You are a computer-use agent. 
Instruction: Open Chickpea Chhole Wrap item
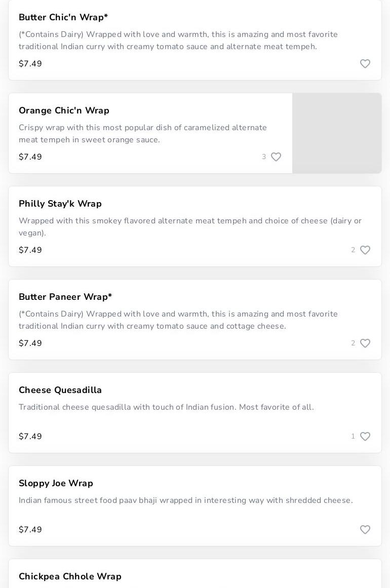[x=70, y=576]
